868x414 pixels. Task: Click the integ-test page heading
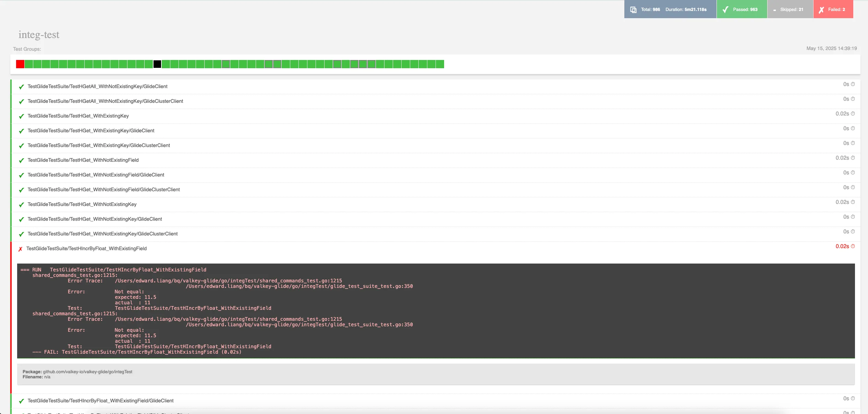point(39,35)
